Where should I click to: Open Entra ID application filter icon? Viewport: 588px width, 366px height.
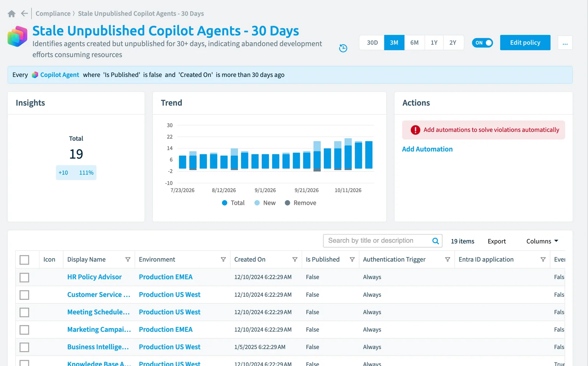(x=543, y=259)
